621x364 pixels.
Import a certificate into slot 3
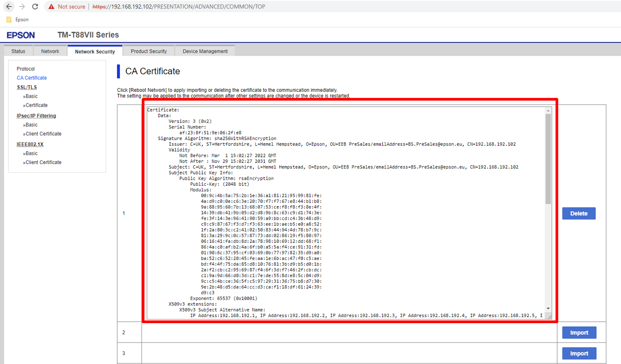(579, 353)
